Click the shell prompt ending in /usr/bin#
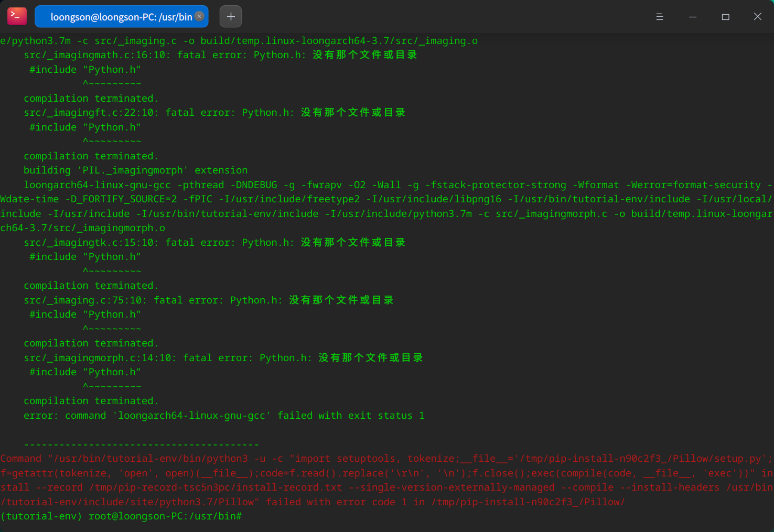Image resolution: width=774 pixels, height=532 pixels. point(165,516)
